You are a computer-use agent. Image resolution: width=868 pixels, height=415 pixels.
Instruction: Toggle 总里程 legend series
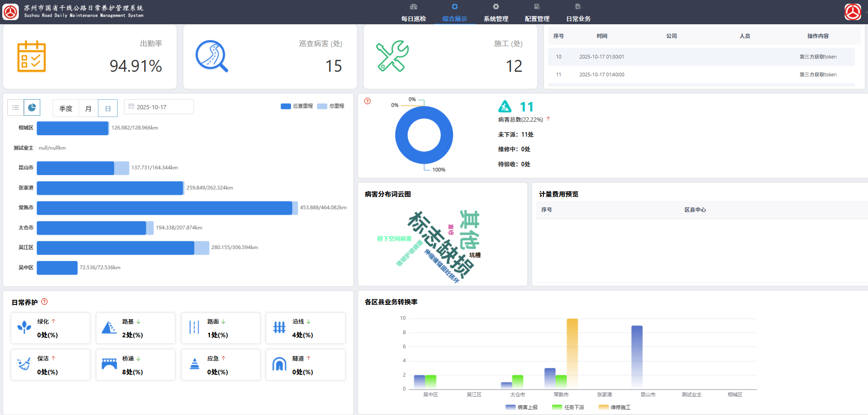click(331, 106)
